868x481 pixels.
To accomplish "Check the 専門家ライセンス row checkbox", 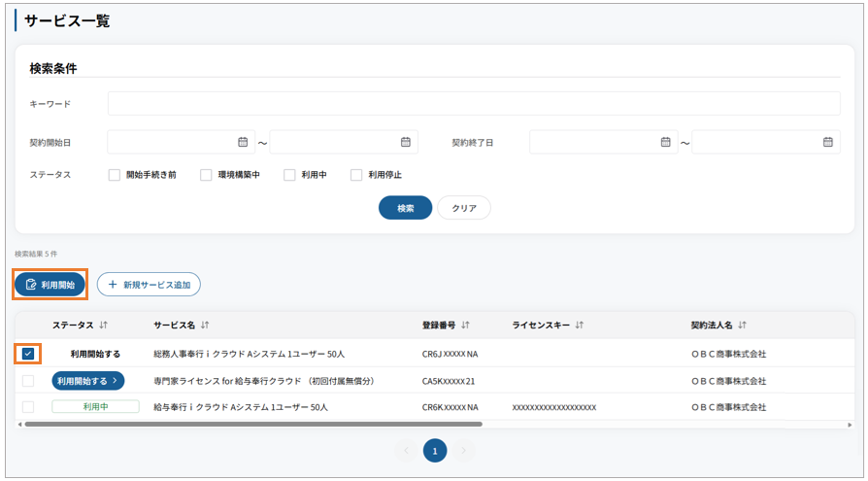I will point(28,381).
